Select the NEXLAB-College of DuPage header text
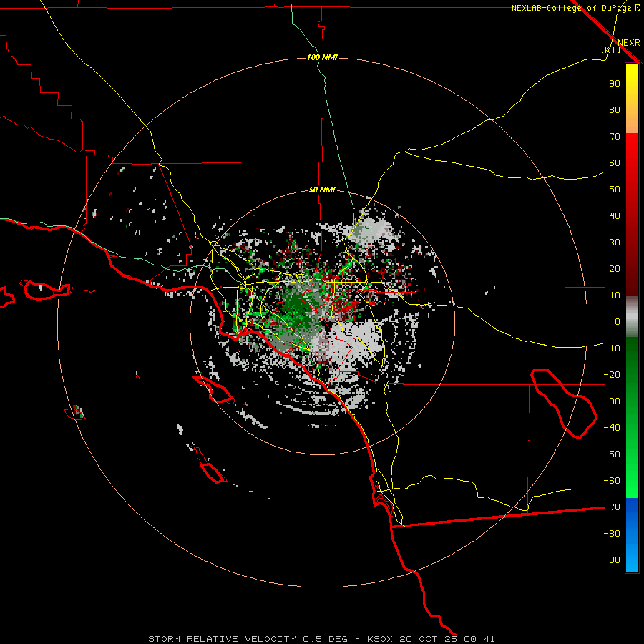Viewport: 644px width, 644px height. point(572,8)
